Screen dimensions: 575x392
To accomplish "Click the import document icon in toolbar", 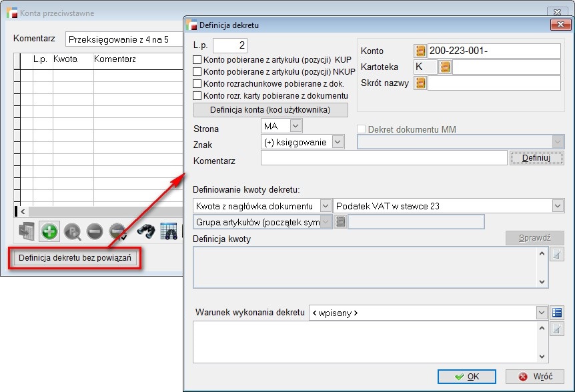I will click(27, 231).
